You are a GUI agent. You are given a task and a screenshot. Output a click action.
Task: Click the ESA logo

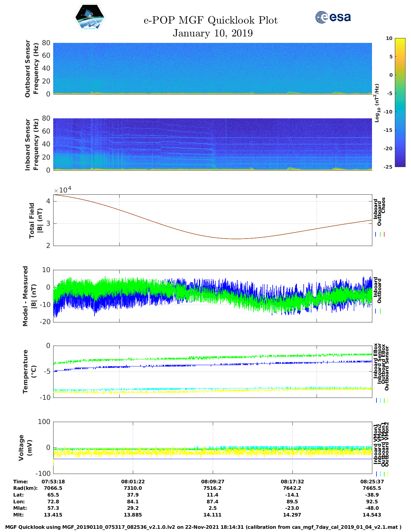pyautogui.click(x=333, y=17)
